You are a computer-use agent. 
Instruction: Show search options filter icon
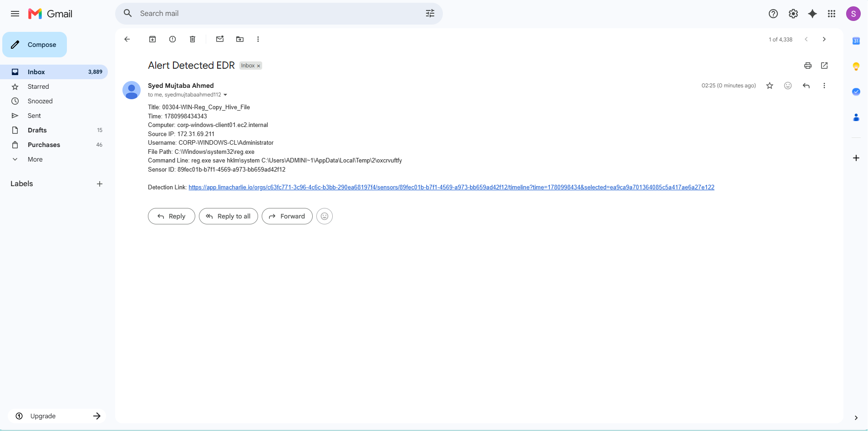point(430,13)
